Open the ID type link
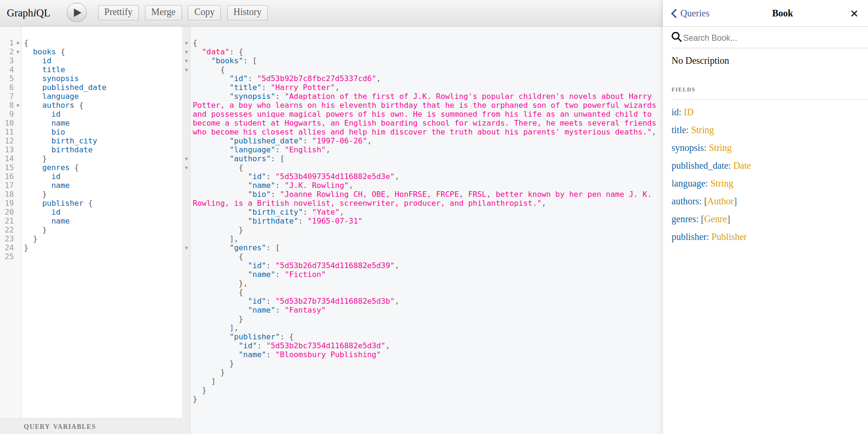 (x=688, y=112)
